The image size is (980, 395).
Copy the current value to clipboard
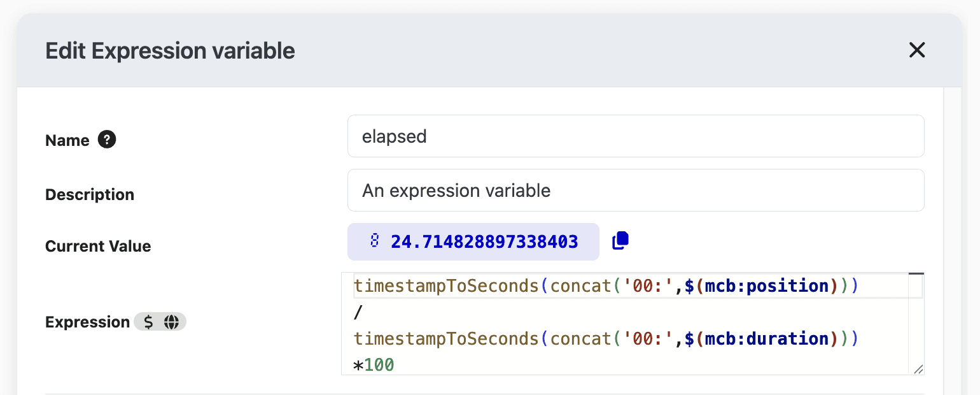(x=620, y=241)
